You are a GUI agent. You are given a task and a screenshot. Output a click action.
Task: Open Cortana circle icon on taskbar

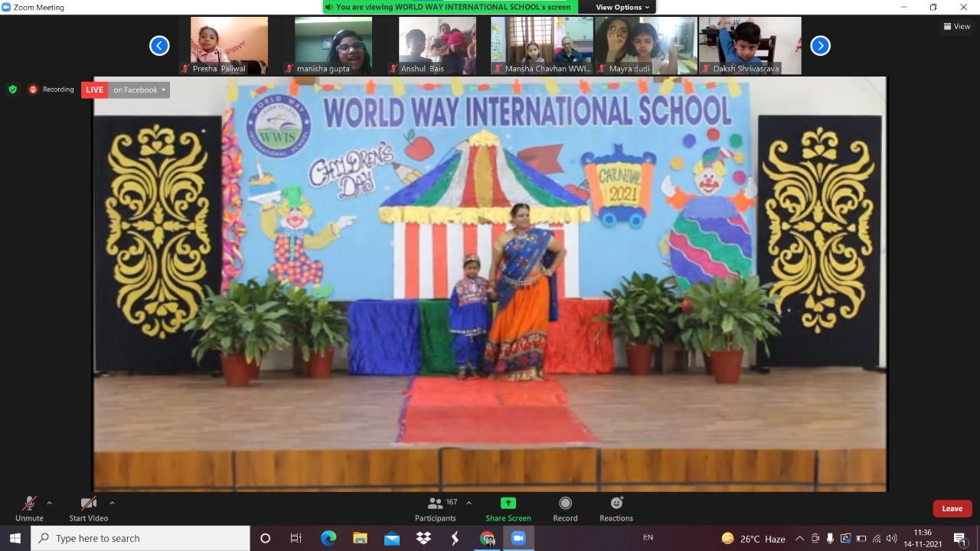[x=266, y=539]
